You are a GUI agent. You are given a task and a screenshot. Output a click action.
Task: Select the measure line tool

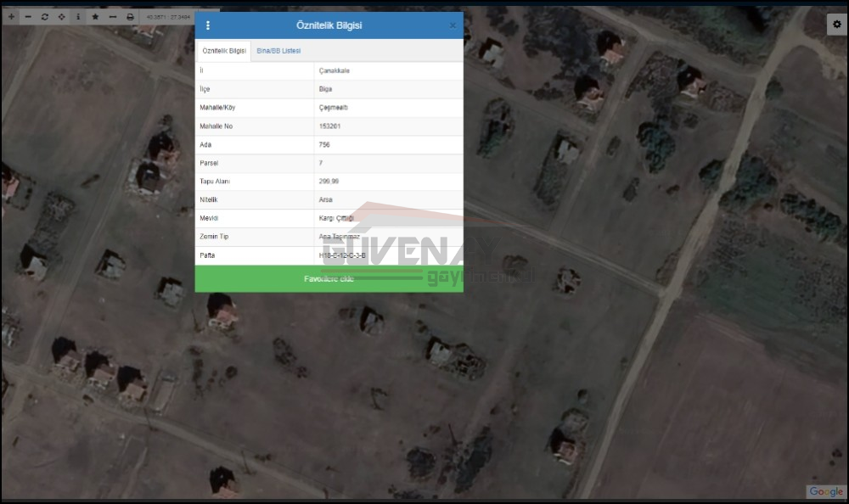[x=112, y=17]
